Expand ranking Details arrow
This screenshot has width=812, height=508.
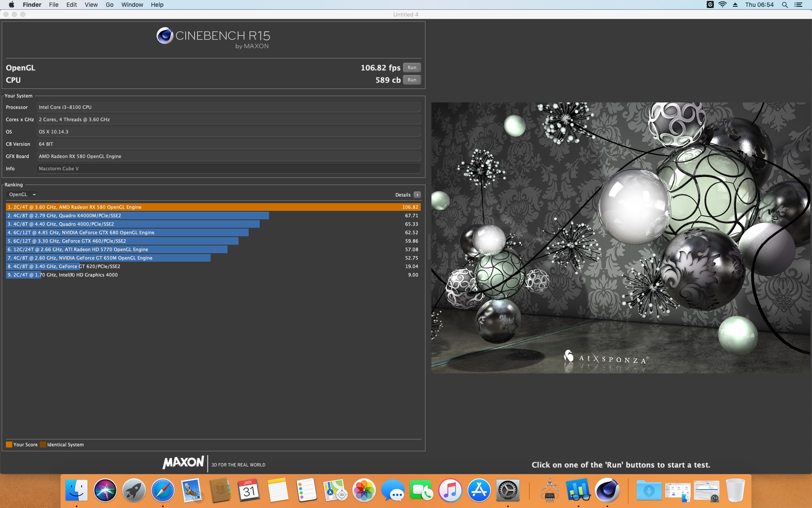(x=417, y=195)
